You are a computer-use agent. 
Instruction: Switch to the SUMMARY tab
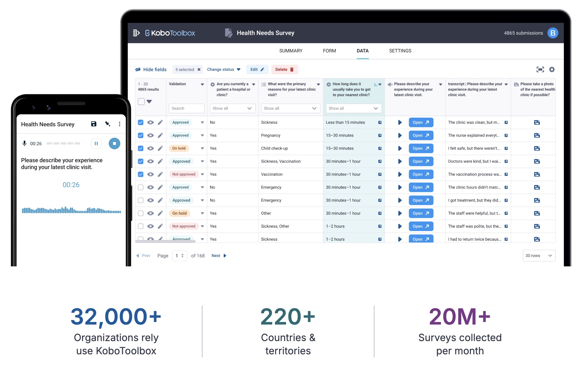291,51
